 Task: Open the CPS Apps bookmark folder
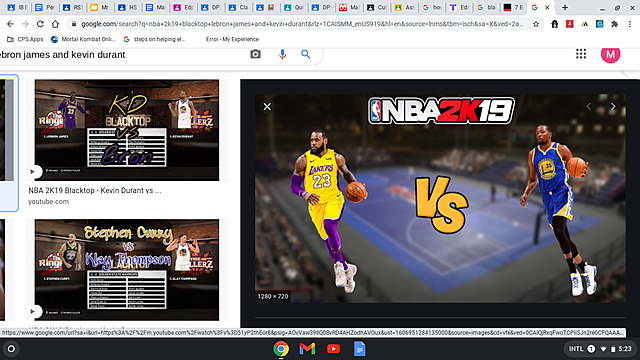coord(25,39)
